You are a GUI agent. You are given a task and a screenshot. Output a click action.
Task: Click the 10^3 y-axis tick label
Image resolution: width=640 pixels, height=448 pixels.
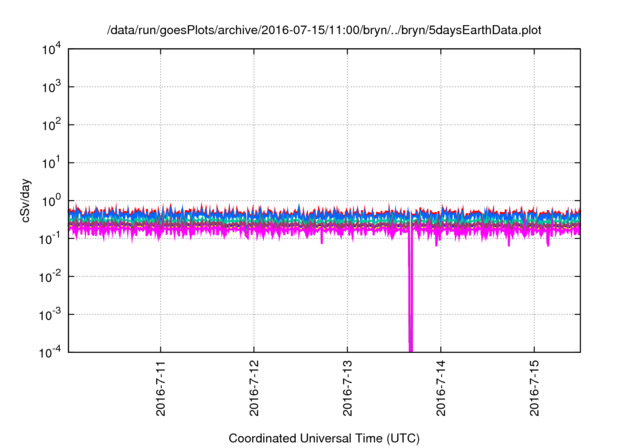(51, 87)
